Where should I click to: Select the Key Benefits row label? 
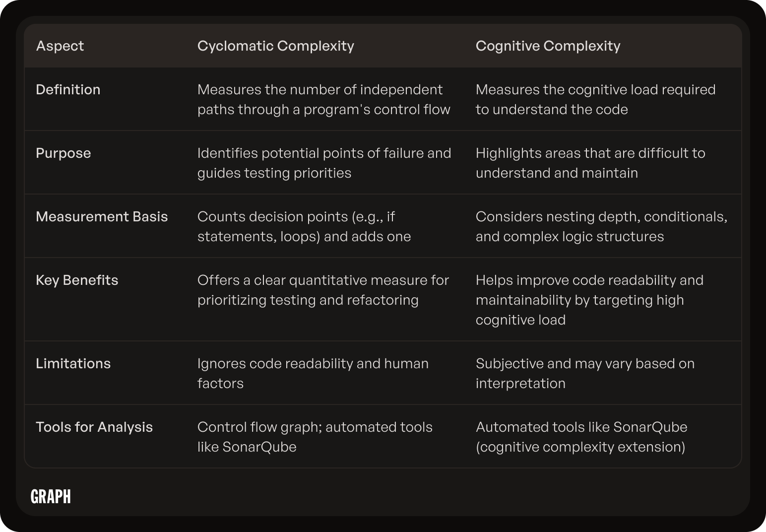(77, 280)
